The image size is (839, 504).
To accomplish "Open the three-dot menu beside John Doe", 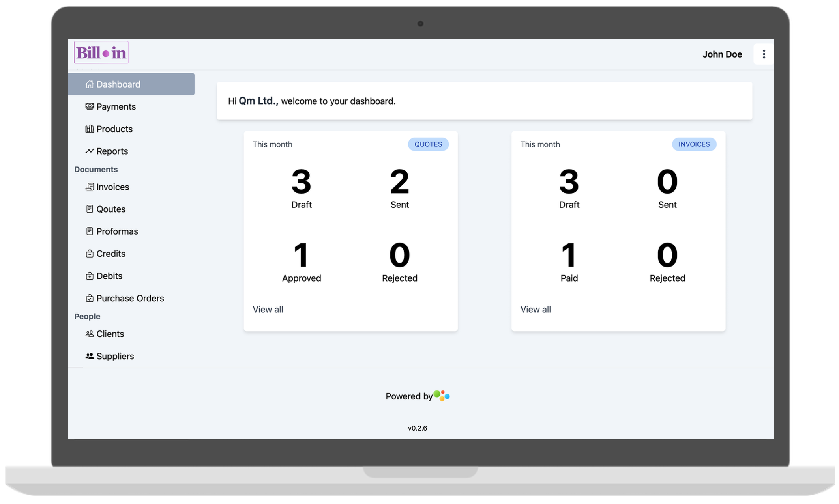I will click(x=764, y=54).
